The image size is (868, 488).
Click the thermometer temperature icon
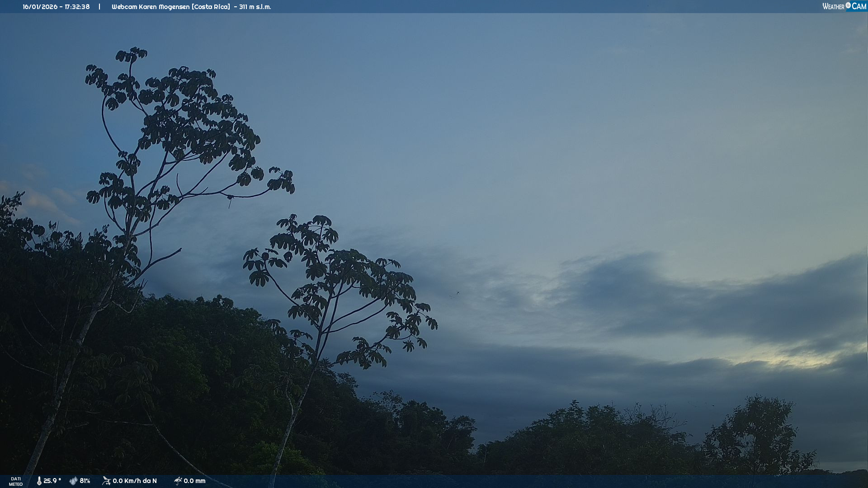[x=39, y=481]
